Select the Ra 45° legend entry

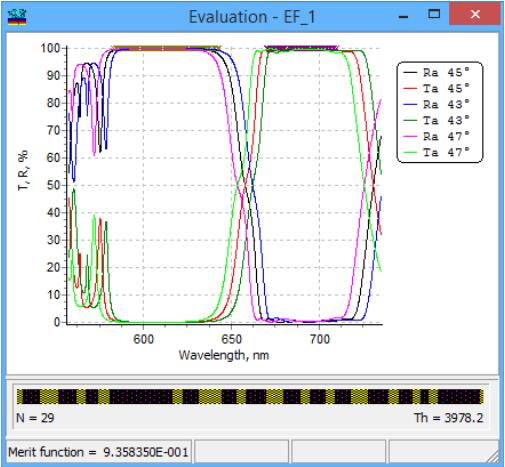[x=436, y=72]
